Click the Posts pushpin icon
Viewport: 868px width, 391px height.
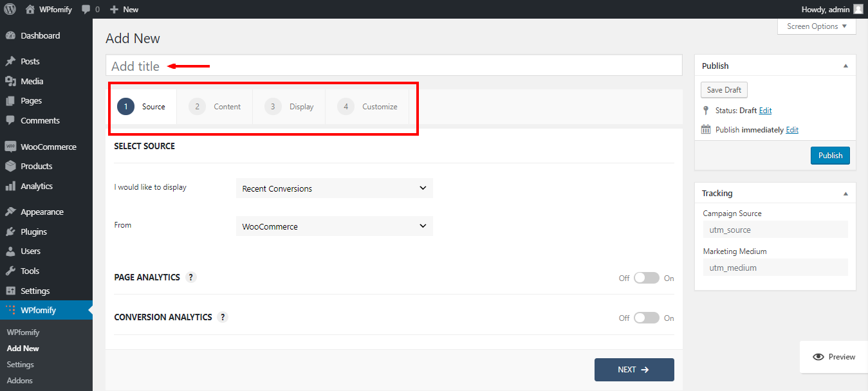tap(10, 62)
